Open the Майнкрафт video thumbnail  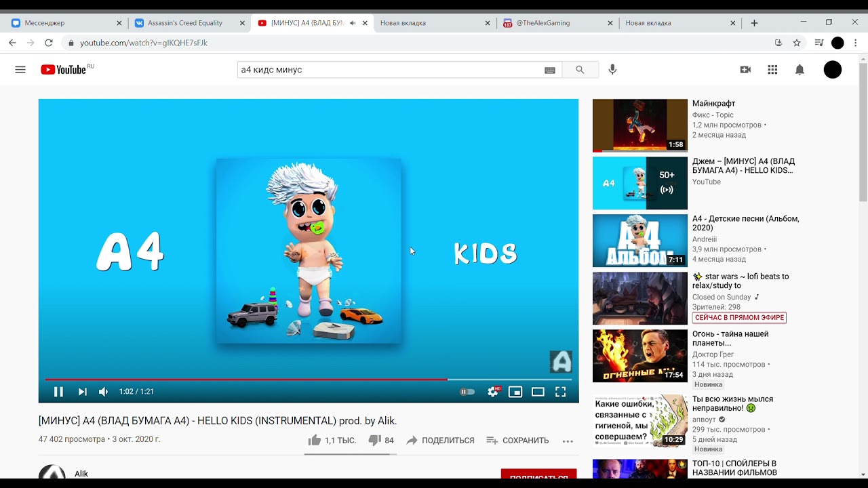640,125
